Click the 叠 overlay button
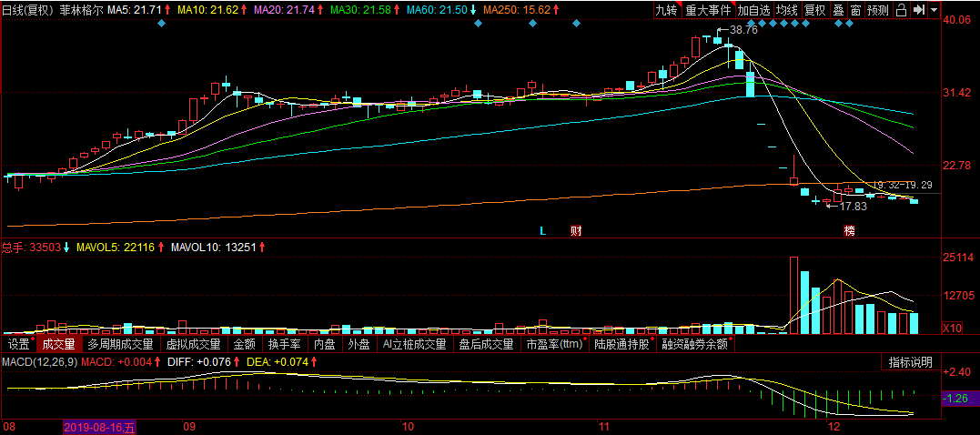Screen dimensions: 980x435 (x=839, y=10)
